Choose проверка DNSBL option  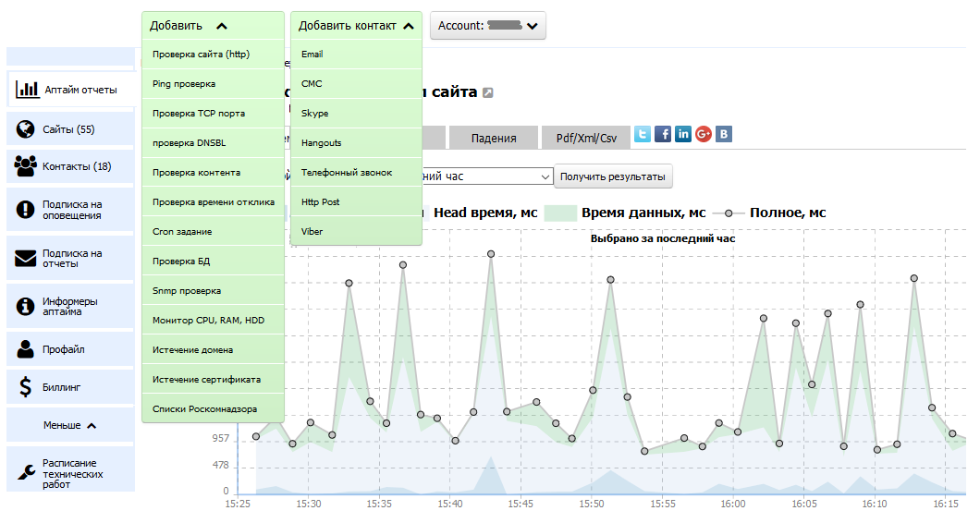click(214, 142)
